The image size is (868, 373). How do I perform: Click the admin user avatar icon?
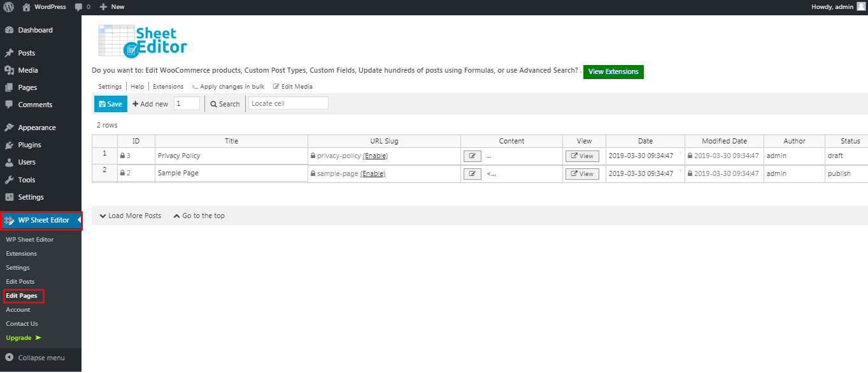[861, 6]
